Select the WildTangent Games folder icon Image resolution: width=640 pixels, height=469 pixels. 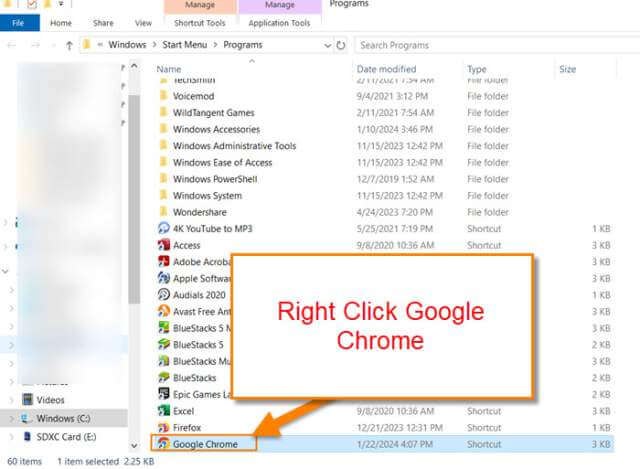(x=164, y=112)
